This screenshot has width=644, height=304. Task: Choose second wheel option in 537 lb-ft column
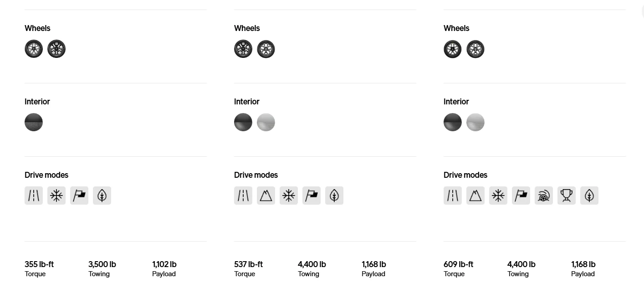coord(266,49)
